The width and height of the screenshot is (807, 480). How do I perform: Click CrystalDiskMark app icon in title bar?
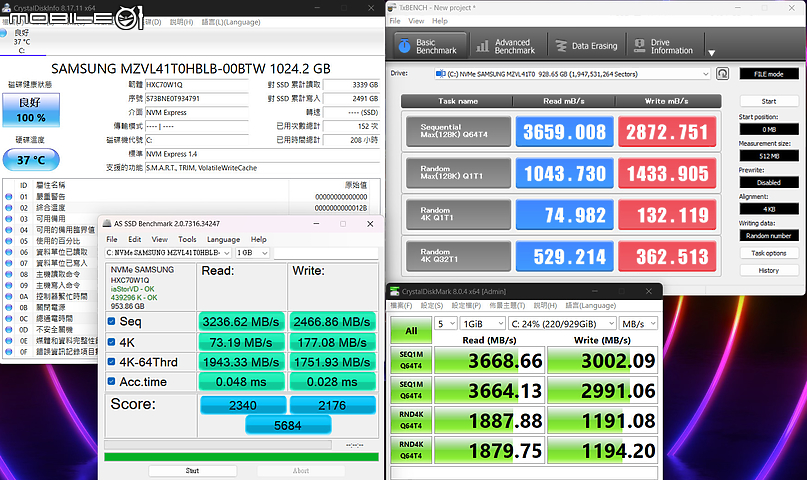[x=395, y=291]
